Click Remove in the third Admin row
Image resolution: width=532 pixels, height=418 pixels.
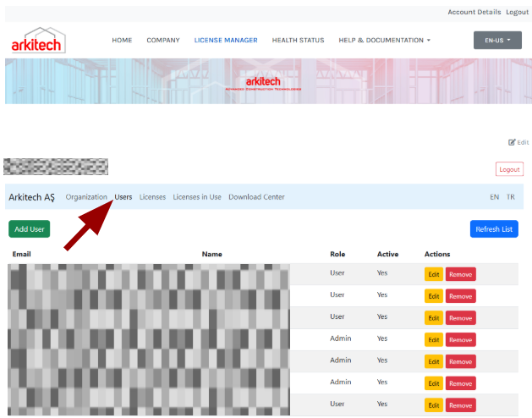[460, 383]
